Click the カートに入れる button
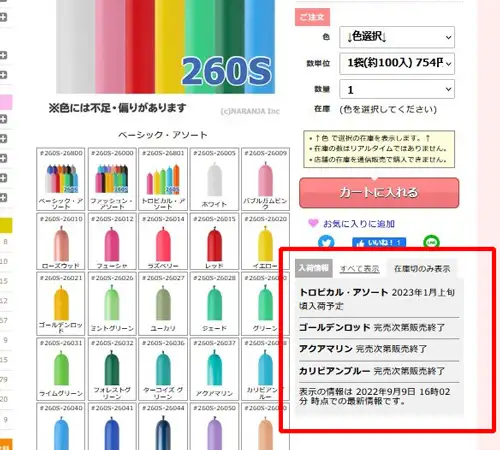The image size is (500, 450). [x=379, y=193]
